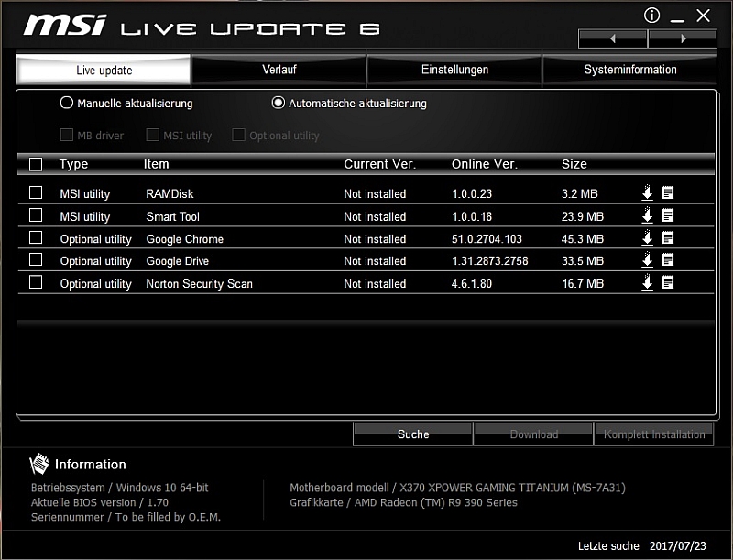Click the Information section icon
733x560 pixels.
pos(38,463)
